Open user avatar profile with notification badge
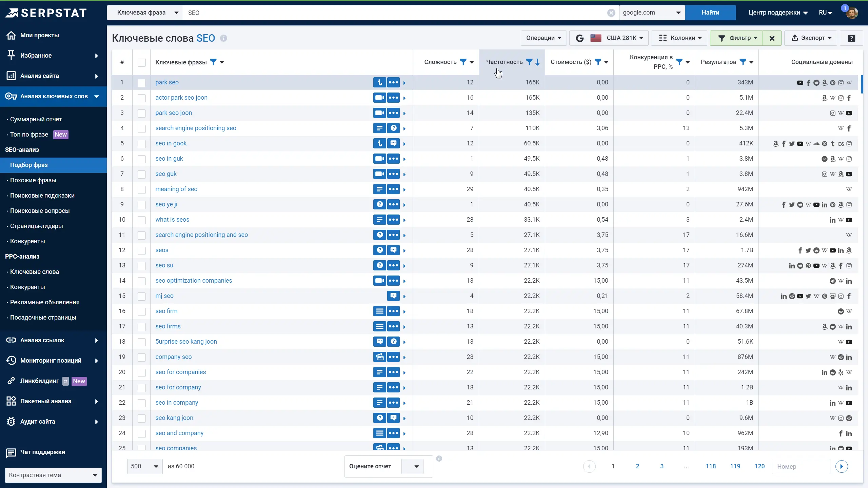868x488 pixels. [x=852, y=13]
